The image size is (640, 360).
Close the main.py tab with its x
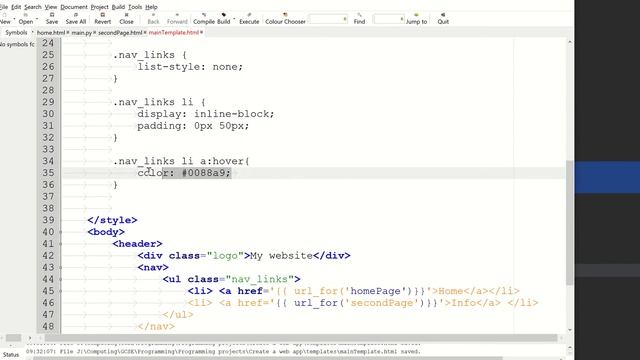[95, 32]
